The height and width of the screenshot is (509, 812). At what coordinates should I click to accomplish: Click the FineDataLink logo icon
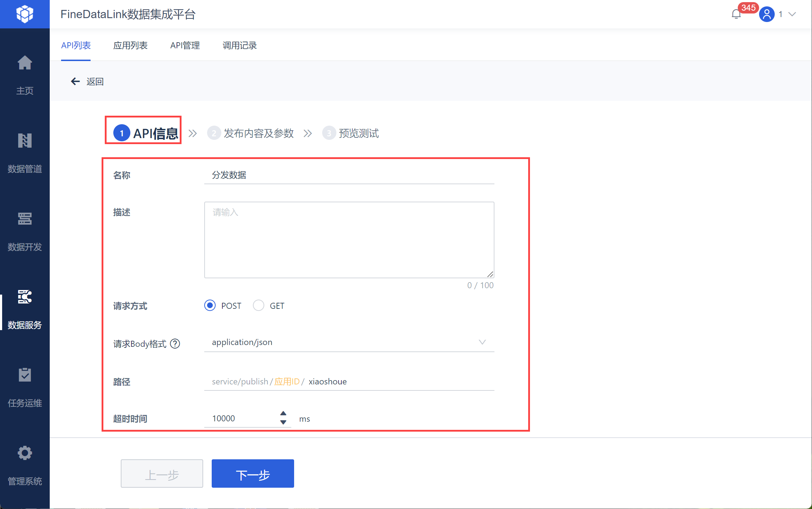tap(25, 14)
